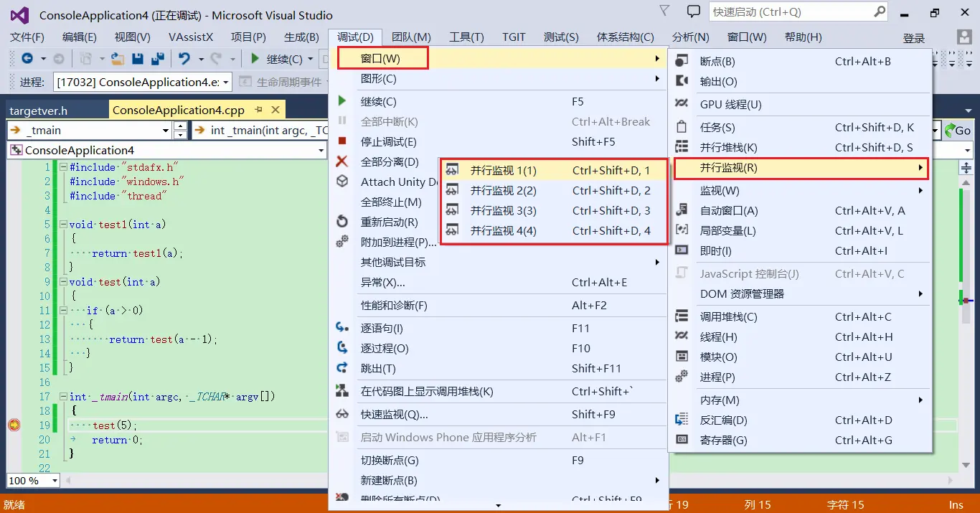Click the user account avatar icon

965,37
